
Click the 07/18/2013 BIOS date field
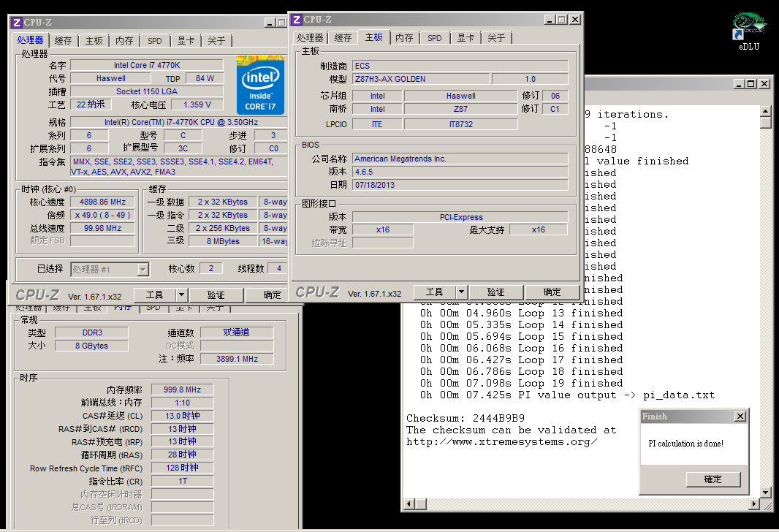click(x=460, y=185)
